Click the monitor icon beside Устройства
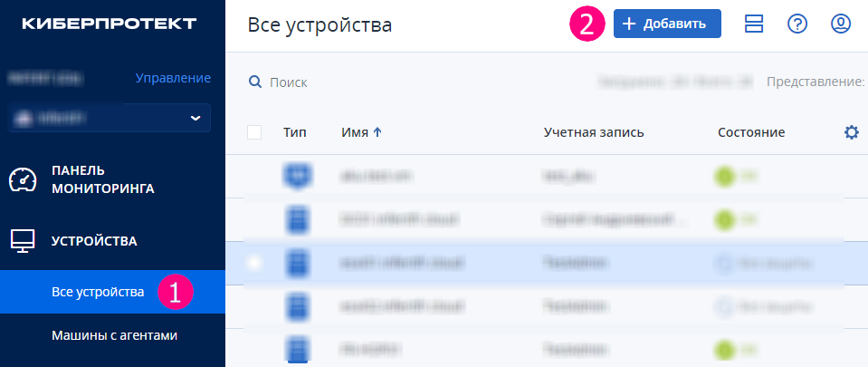 23,241
